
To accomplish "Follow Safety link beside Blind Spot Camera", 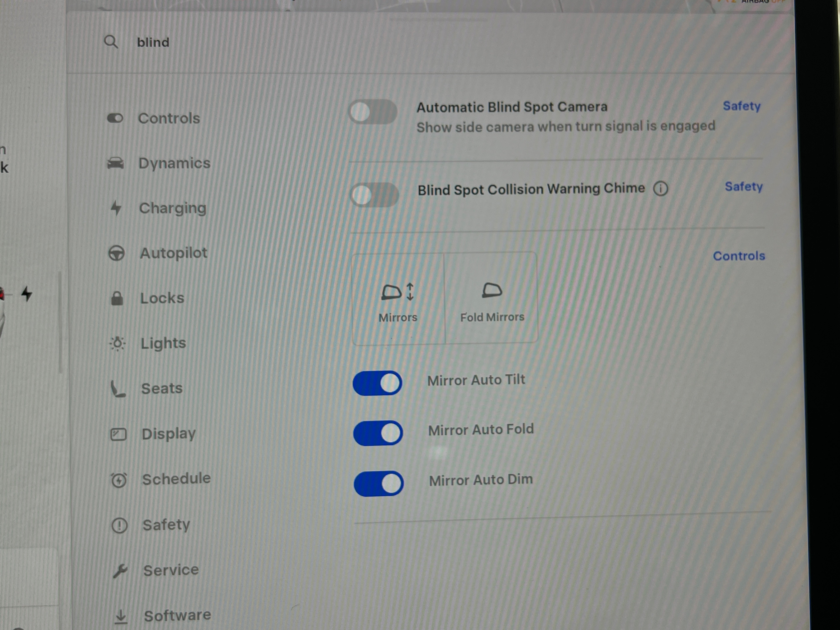I will pos(741,106).
